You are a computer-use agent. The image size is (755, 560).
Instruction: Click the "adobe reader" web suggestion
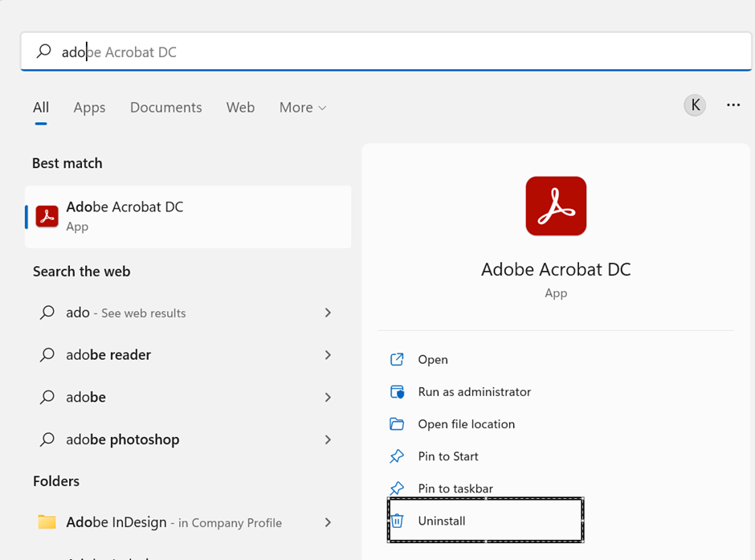[x=188, y=355]
